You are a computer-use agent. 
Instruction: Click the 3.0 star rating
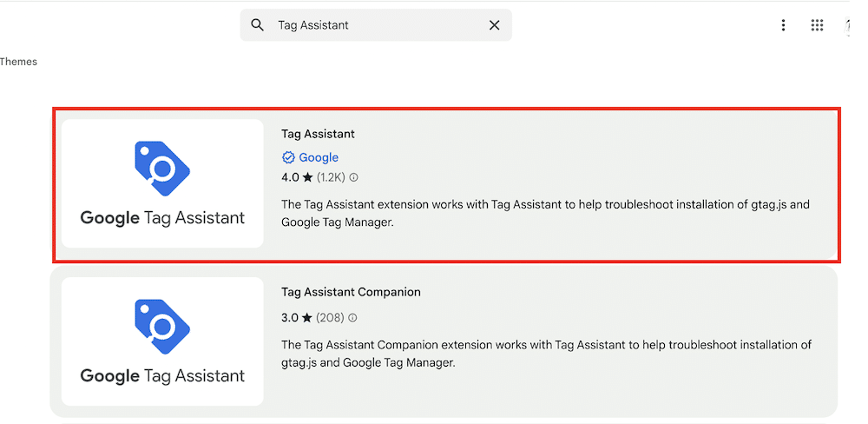pyautogui.click(x=297, y=318)
